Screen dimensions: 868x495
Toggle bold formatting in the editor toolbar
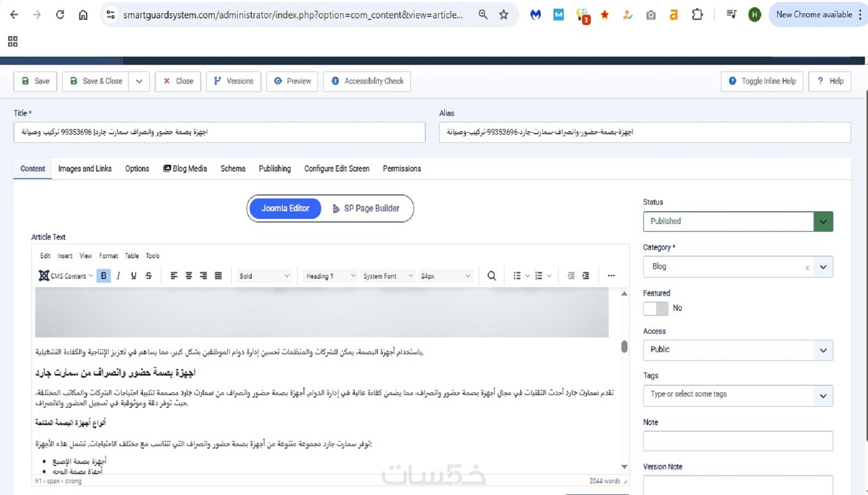pos(104,276)
